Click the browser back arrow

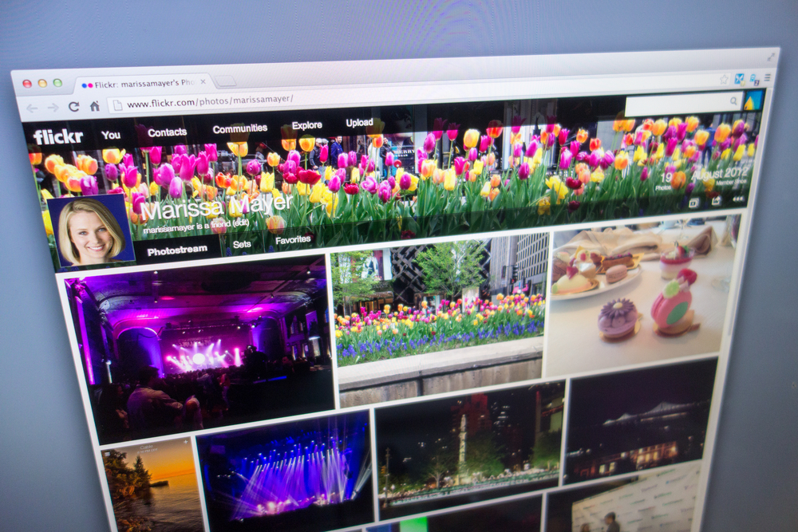point(31,108)
